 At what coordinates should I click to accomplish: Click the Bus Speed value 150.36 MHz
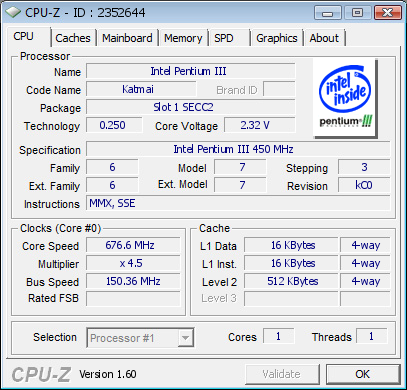pyautogui.click(x=133, y=281)
